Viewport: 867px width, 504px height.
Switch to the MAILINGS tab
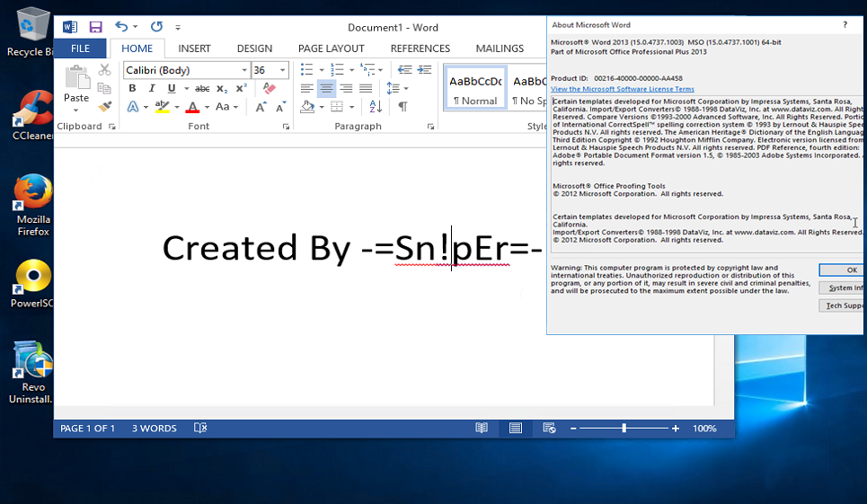point(500,49)
